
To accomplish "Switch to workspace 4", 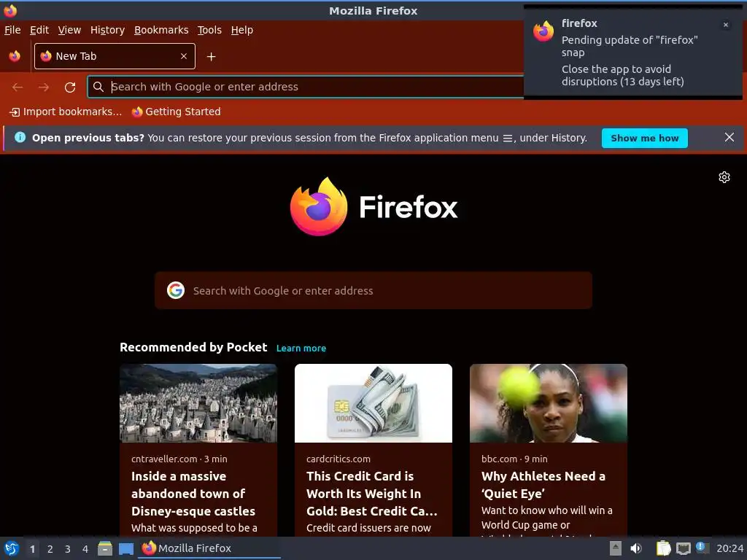I will click(x=85, y=549).
